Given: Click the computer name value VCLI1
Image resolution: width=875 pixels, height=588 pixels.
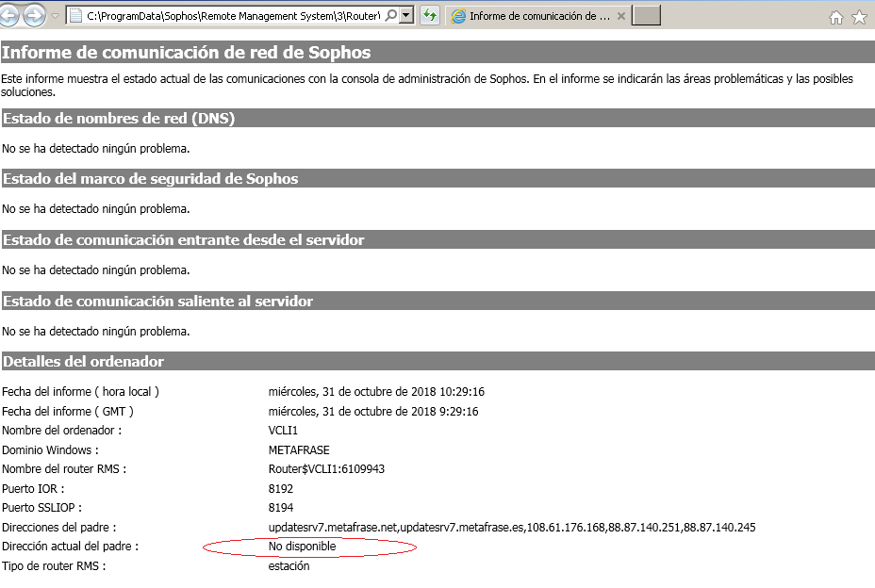Looking at the screenshot, I should click(x=283, y=430).
